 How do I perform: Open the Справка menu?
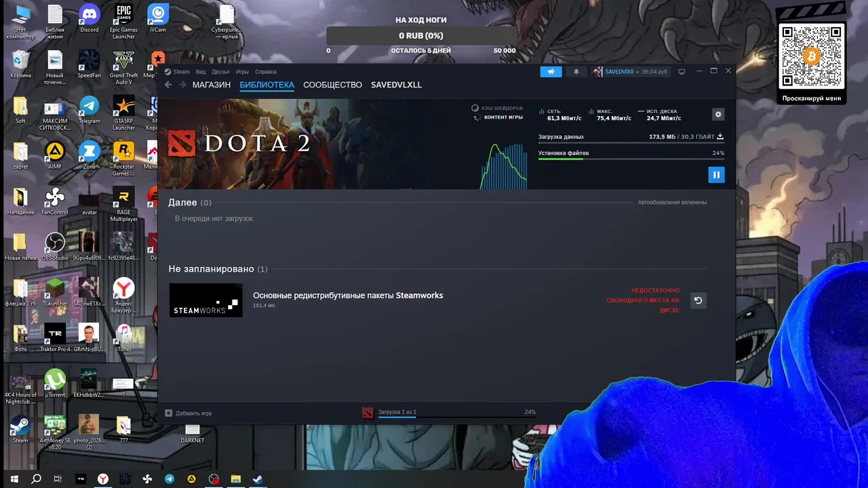pyautogui.click(x=265, y=72)
